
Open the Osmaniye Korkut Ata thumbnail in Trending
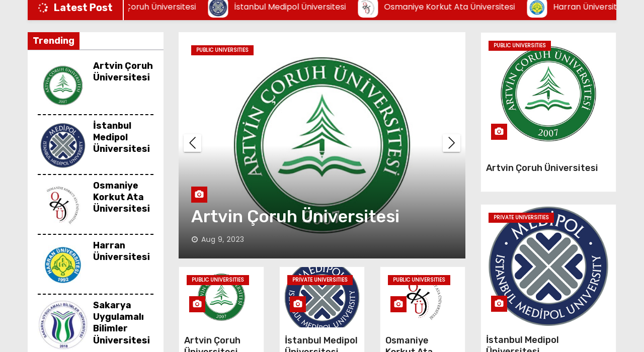pyautogui.click(x=63, y=205)
